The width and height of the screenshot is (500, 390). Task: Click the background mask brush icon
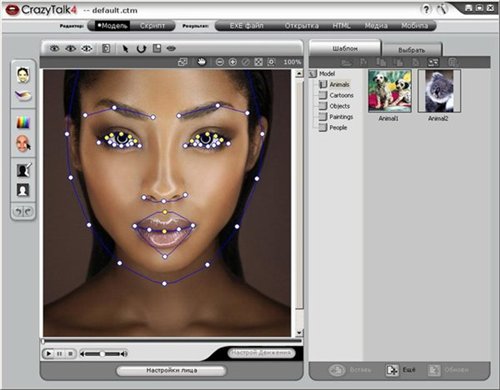pyautogui.click(x=24, y=169)
